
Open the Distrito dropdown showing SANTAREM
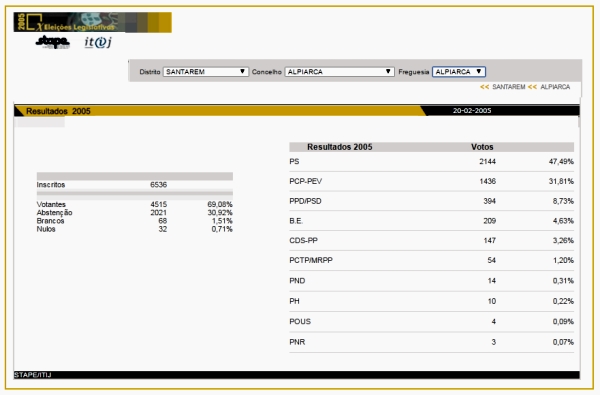click(206, 72)
